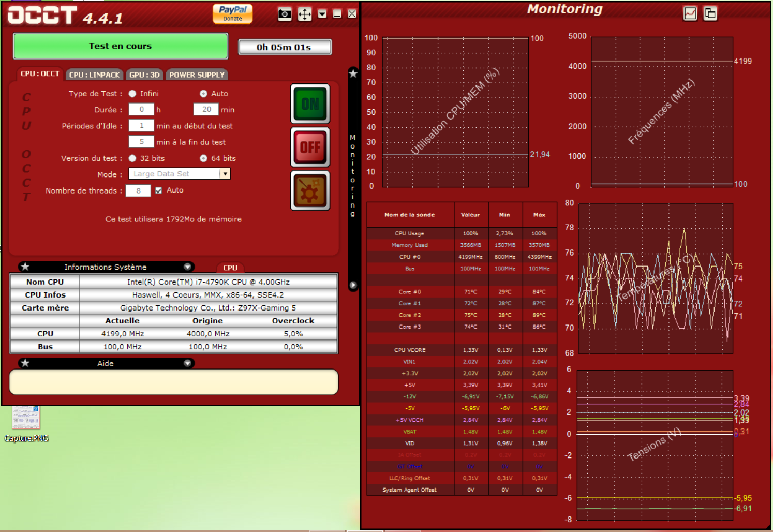Click the PayPal Donate button
Screen dimensions: 773x532
click(232, 13)
